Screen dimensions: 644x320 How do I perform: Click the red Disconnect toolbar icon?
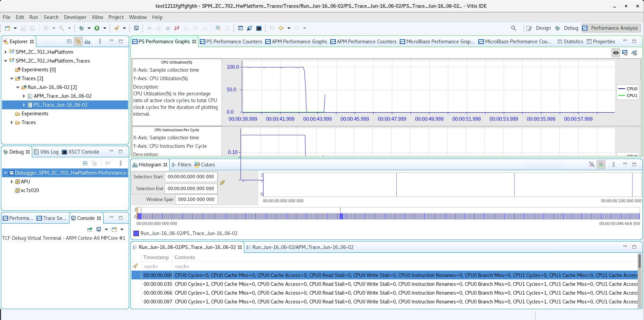click(x=176, y=28)
